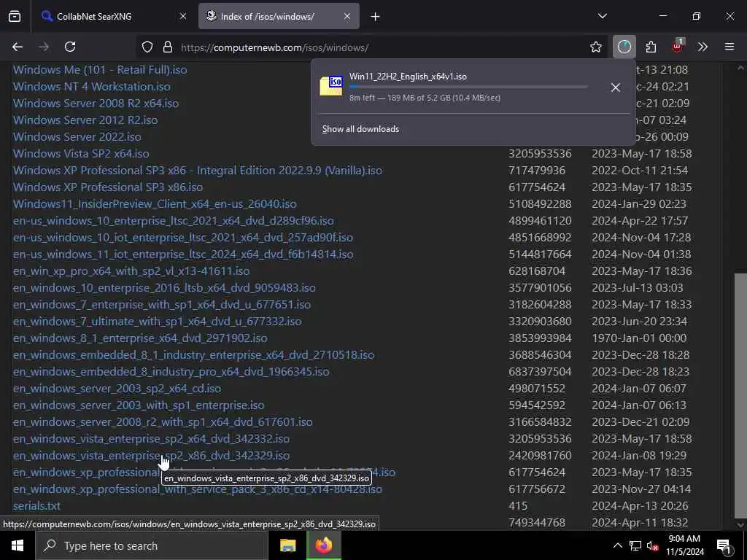This screenshot has height=560, width=747.
Task: Click date 1970-Jan-01 00:00
Action: (x=639, y=338)
